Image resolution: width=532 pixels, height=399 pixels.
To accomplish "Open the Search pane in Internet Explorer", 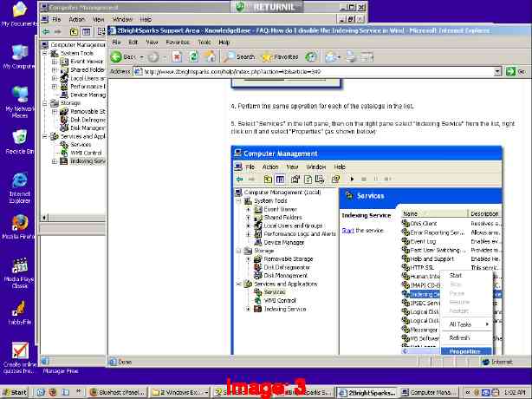I will point(239,57).
